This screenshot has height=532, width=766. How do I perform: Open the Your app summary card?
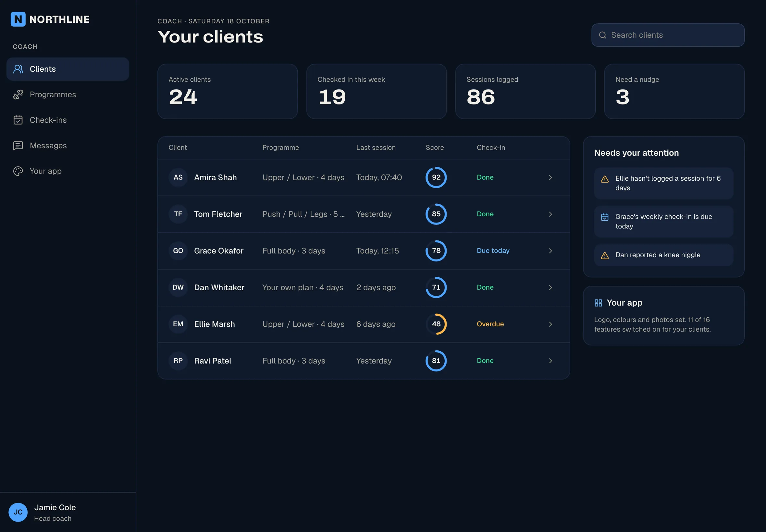(664, 316)
